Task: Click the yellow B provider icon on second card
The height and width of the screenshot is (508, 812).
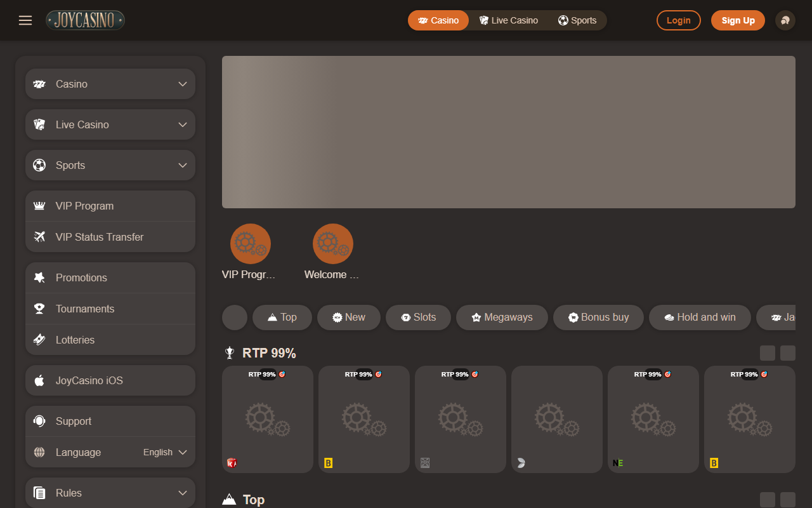Action: [x=328, y=463]
